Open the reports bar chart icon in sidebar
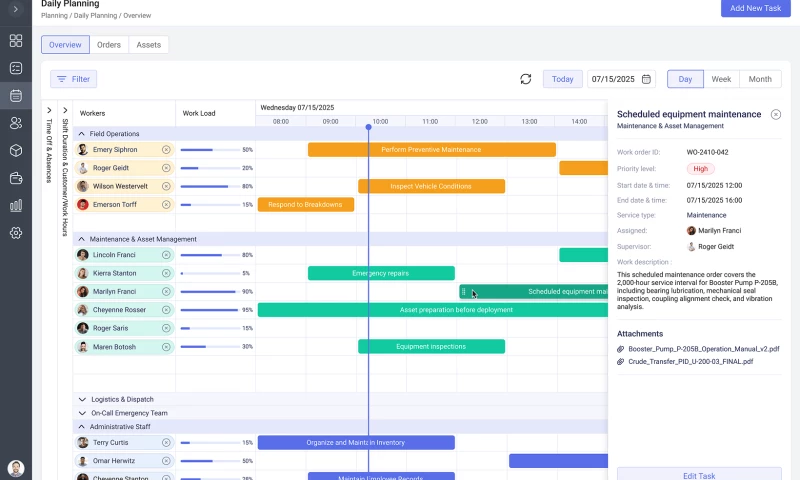Viewport: 800px width, 480px height. point(16,206)
